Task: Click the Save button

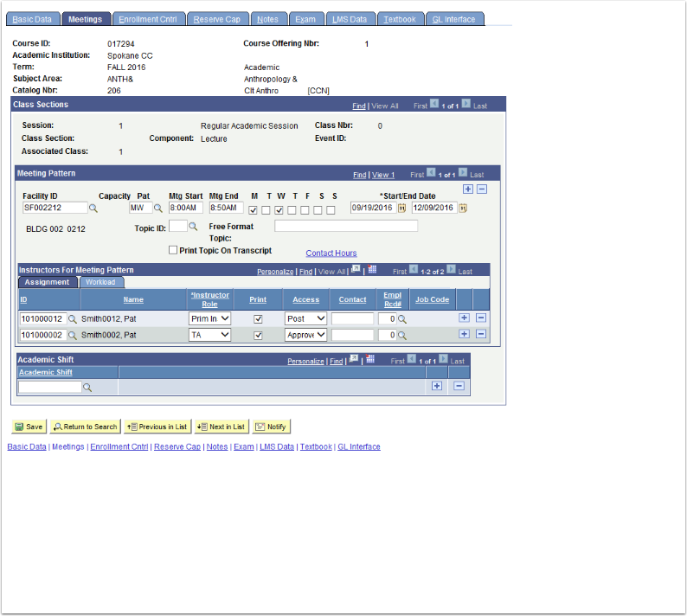Action: pos(29,427)
